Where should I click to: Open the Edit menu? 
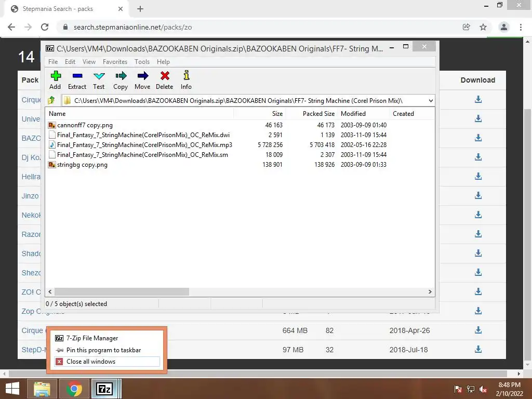point(70,62)
